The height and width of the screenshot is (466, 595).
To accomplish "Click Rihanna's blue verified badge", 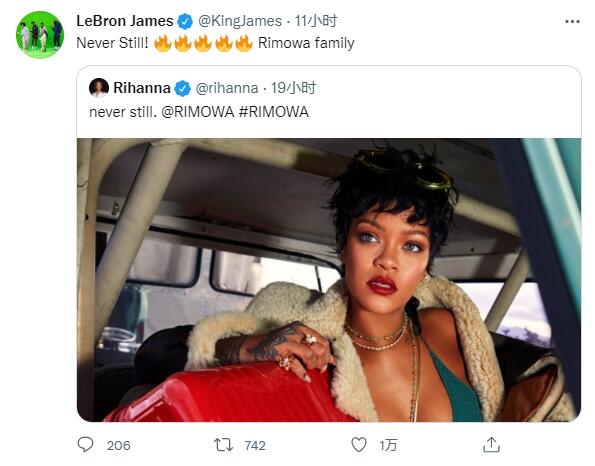I will (x=182, y=88).
